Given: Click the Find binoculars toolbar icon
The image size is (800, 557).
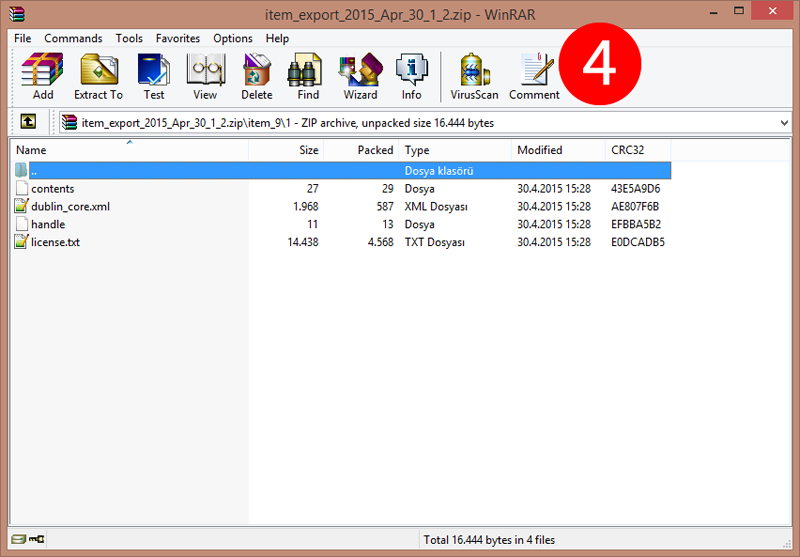Looking at the screenshot, I should pyautogui.click(x=304, y=69).
